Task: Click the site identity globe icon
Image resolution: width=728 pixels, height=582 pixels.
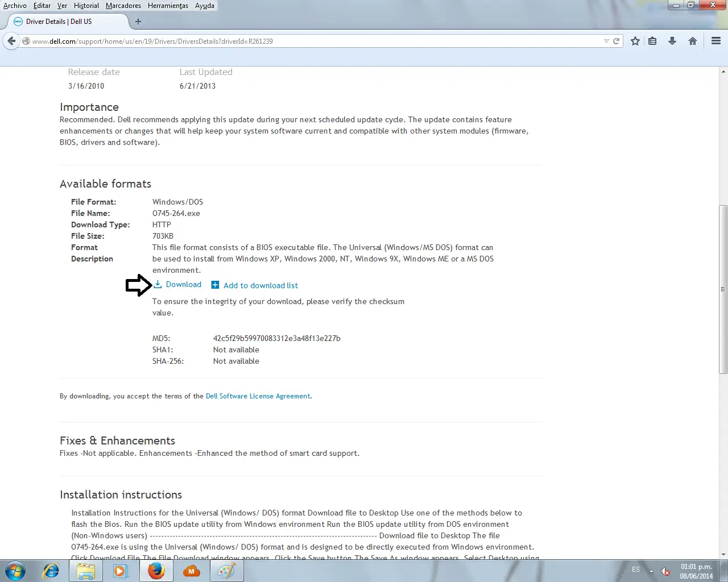Action: [26, 41]
